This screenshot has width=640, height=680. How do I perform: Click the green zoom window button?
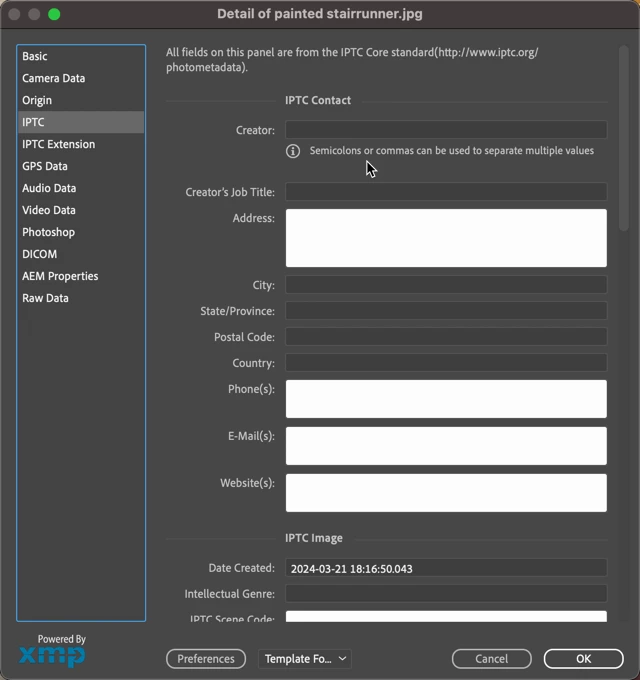(54, 14)
